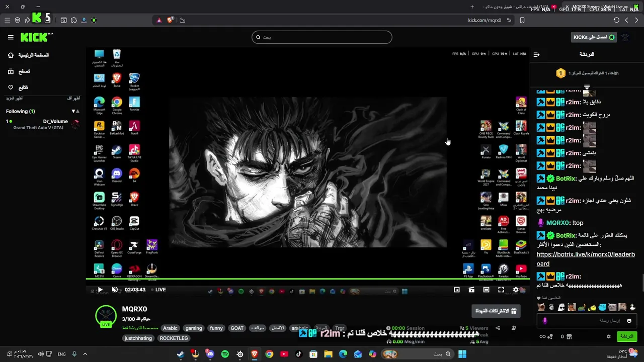
Task: Click the Get KICKs button
Action: point(594,37)
